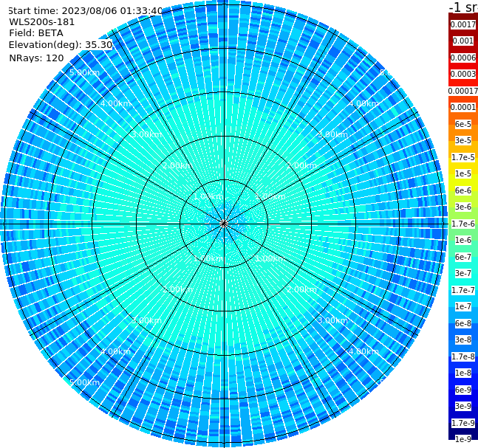
Task: Select the 6e-6 colorbar label
Action: (463, 190)
